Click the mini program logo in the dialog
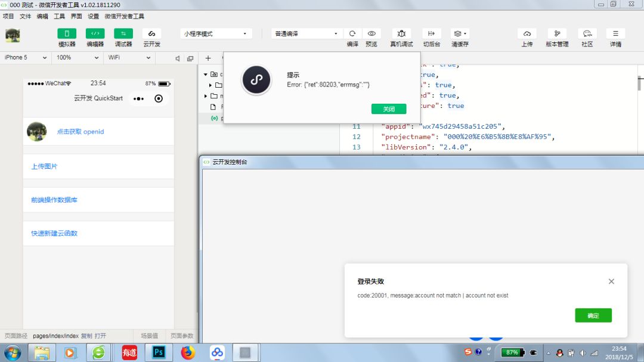The width and height of the screenshot is (644, 362). click(256, 80)
